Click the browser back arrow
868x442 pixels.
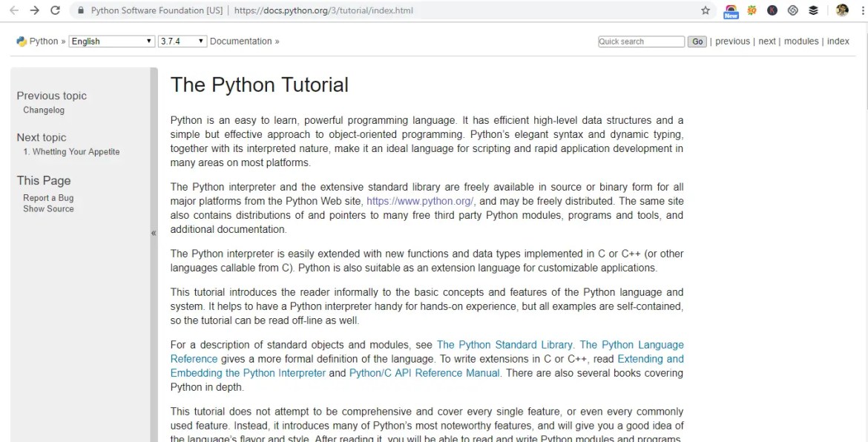coord(14,10)
